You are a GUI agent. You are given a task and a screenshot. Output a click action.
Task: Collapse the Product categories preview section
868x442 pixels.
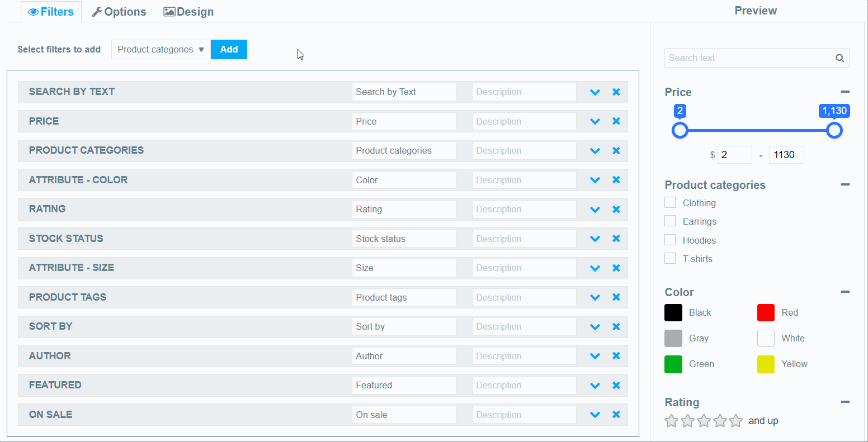(845, 185)
